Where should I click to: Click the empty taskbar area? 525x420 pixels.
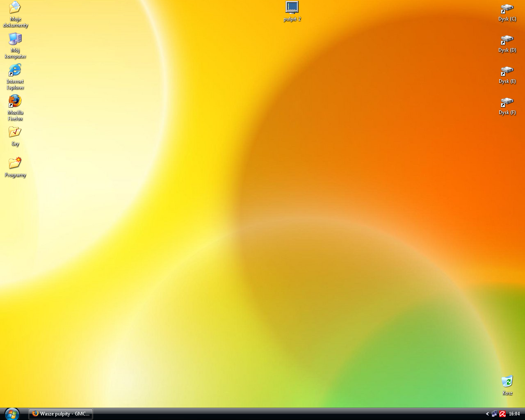point(287,414)
